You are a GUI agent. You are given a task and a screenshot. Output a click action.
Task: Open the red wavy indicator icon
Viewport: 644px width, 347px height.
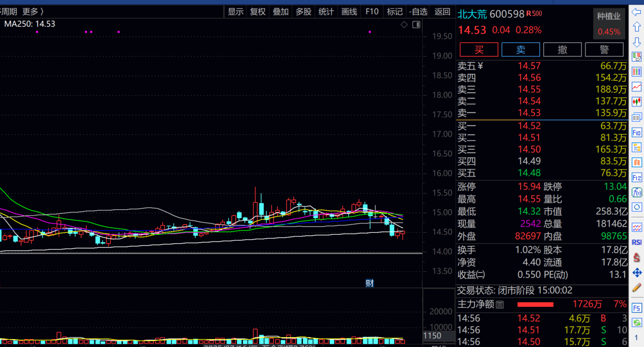click(x=636, y=228)
